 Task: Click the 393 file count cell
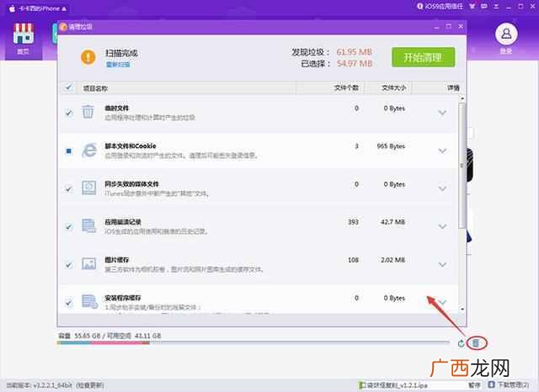[353, 222]
